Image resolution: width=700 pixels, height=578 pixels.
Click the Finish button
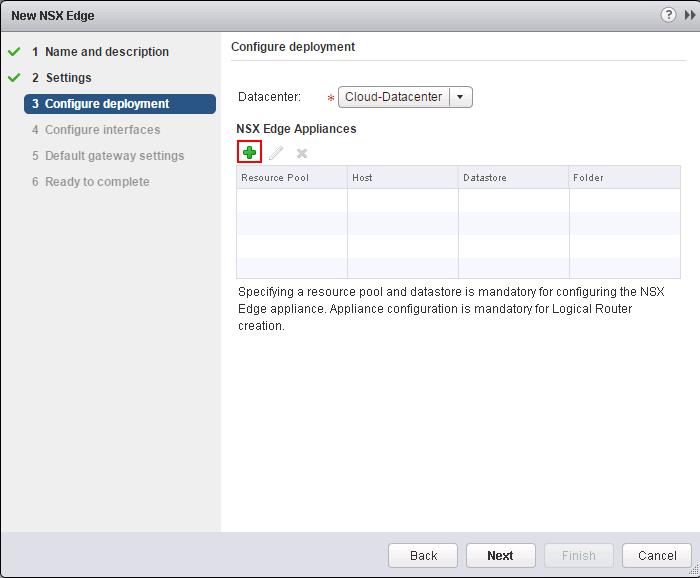coord(579,555)
